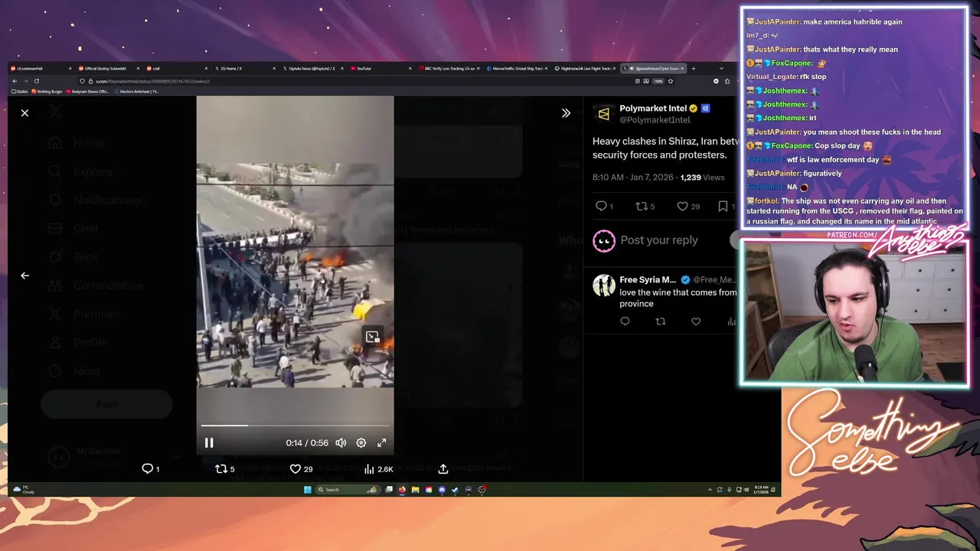The image size is (980, 551).
Task: Repost from the side panel retweet icon
Action: [645, 206]
